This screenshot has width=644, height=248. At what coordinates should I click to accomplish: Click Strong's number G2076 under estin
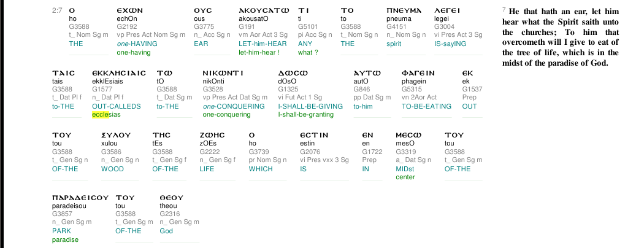[x=308, y=152]
